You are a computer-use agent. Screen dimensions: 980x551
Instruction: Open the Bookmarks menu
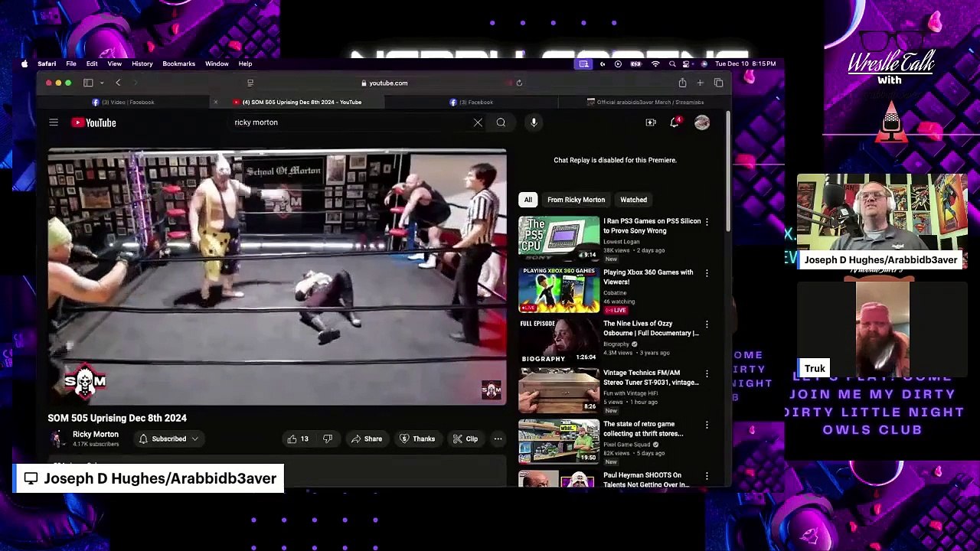point(178,64)
